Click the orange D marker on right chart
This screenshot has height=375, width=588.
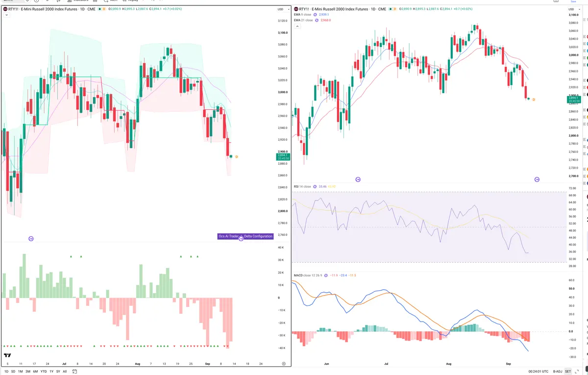(x=534, y=100)
